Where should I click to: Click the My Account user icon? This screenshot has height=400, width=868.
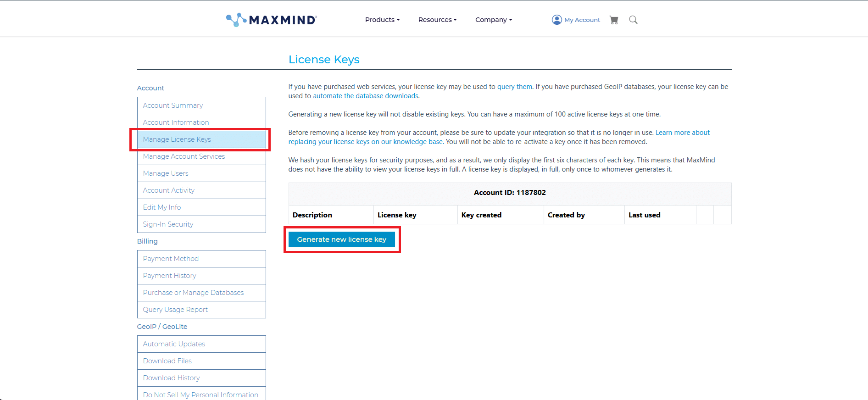[557, 20]
